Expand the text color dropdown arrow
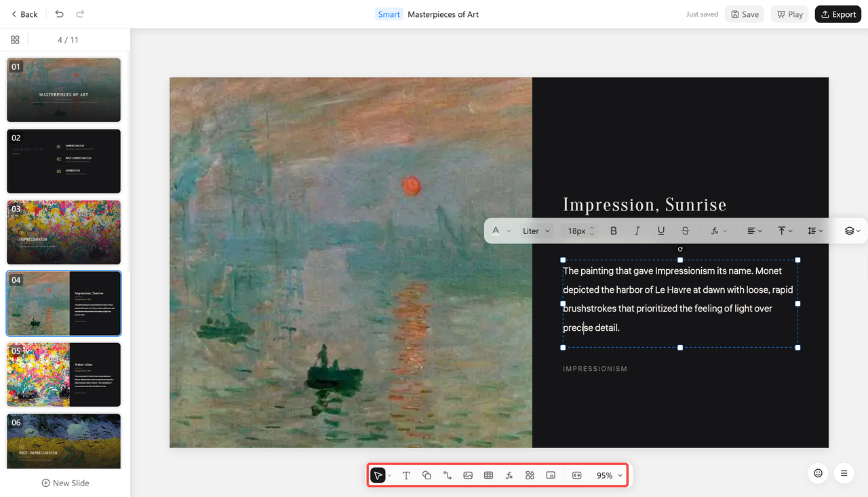The image size is (868, 497). pyautogui.click(x=509, y=231)
